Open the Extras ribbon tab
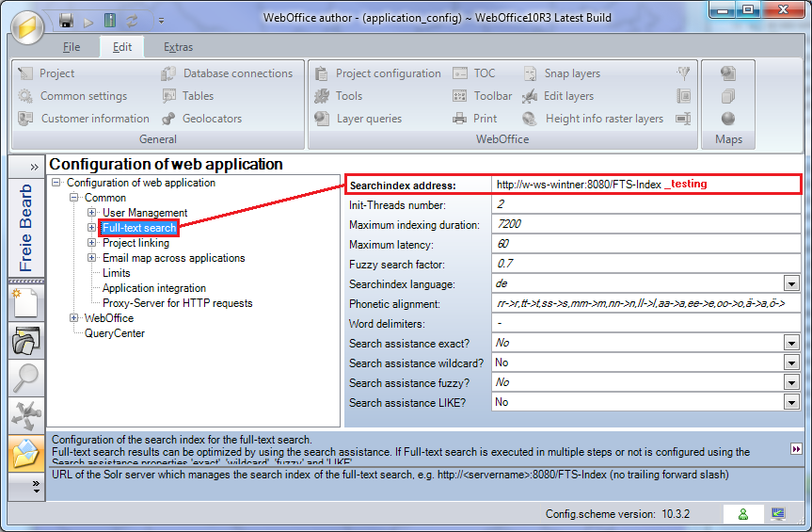Screen dimensions: 812x532 [178, 47]
